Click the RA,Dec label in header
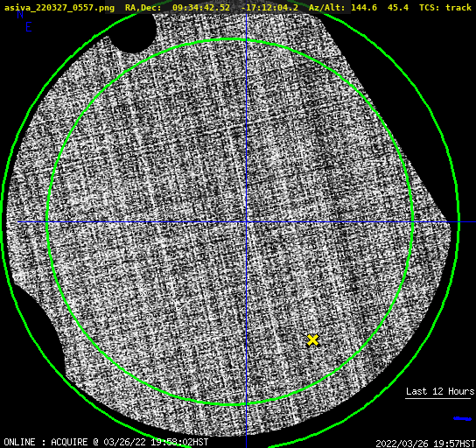The width and height of the screenshot is (476, 448). point(143,8)
